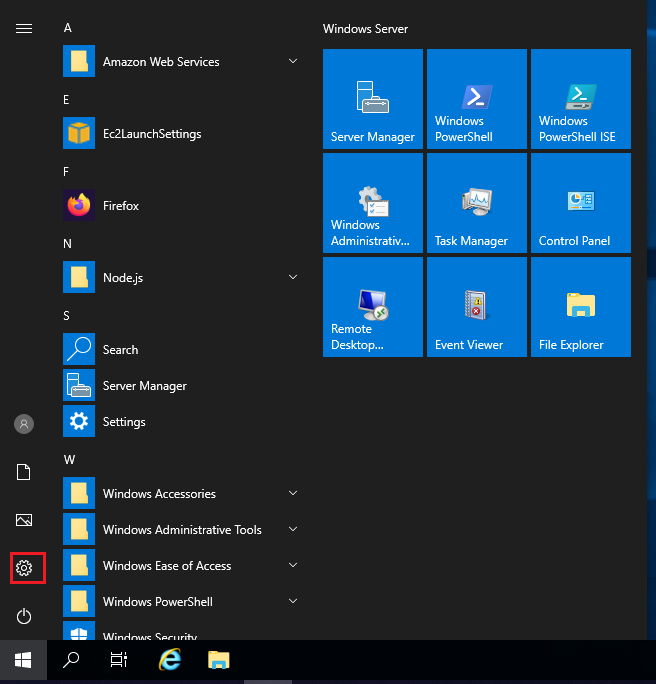This screenshot has height=684, width=656.
Task: Launch Firefox from the app list
Action: pos(182,205)
